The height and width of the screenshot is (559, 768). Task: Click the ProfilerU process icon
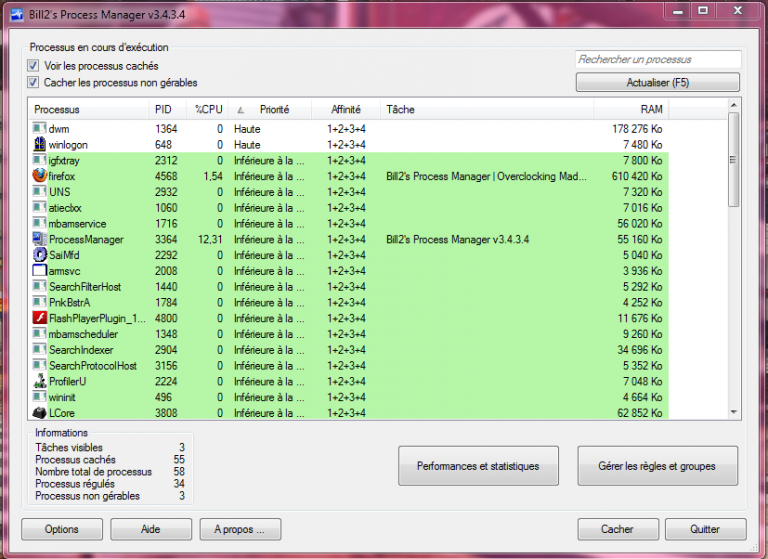coord(39,381)
